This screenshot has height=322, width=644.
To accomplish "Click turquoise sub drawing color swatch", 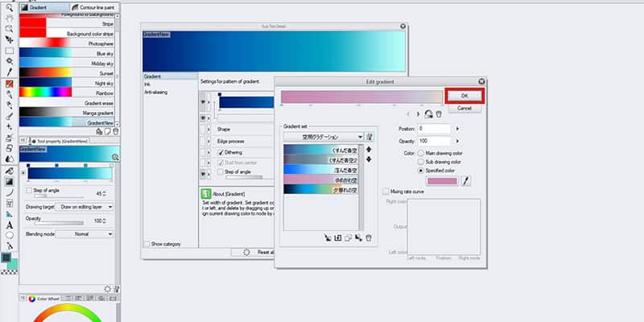I will 13,265.
